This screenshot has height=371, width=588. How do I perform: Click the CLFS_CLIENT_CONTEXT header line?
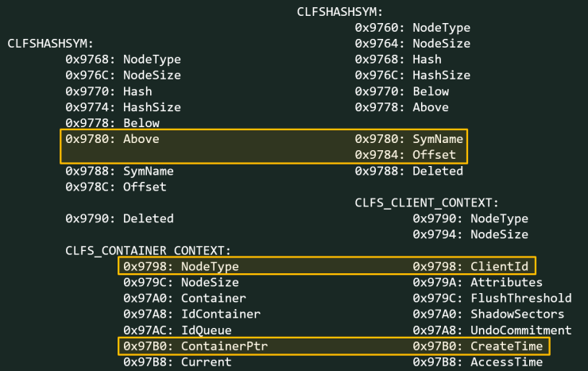(427, 203)
